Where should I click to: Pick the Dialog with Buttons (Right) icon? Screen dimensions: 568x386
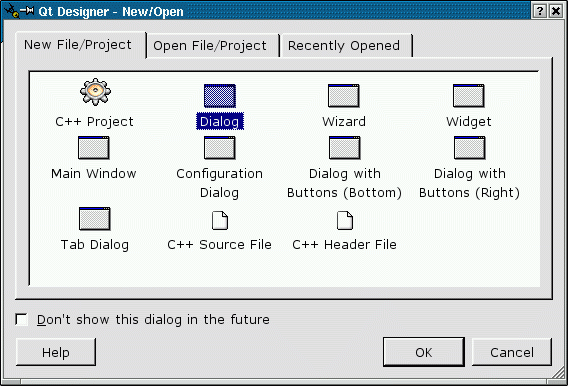pos(470,148)
